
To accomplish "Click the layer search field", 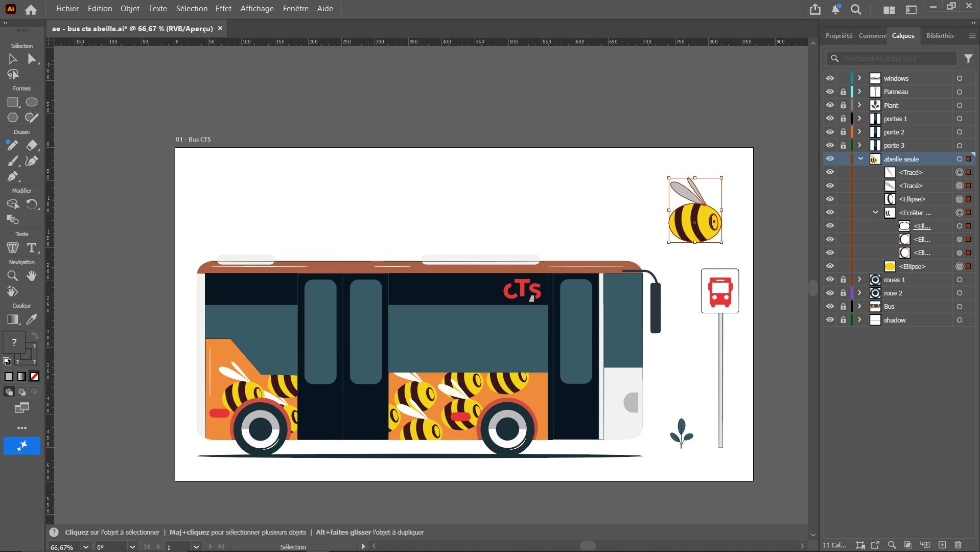I will click(x=892, y=59).
